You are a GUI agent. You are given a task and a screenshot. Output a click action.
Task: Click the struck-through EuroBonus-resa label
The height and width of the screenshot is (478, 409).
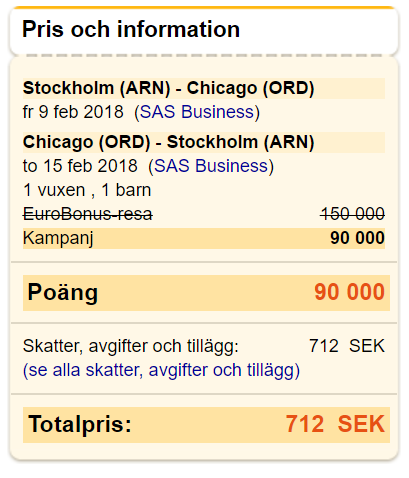pos(88,214)
